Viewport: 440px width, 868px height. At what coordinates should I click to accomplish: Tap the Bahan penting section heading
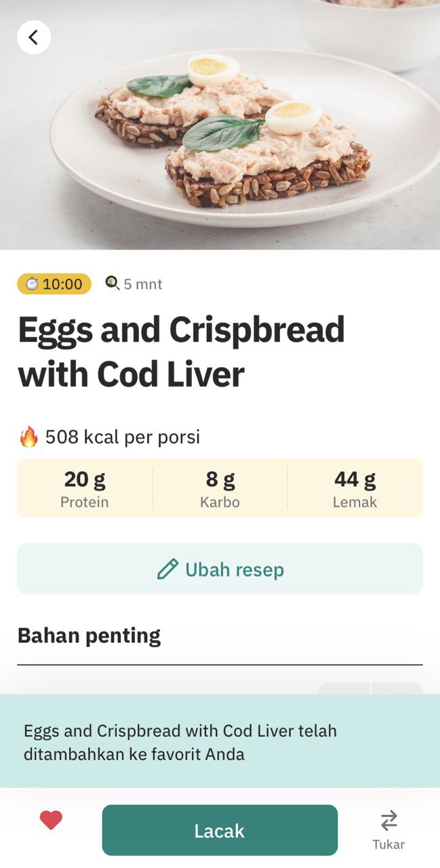point(89,636)
